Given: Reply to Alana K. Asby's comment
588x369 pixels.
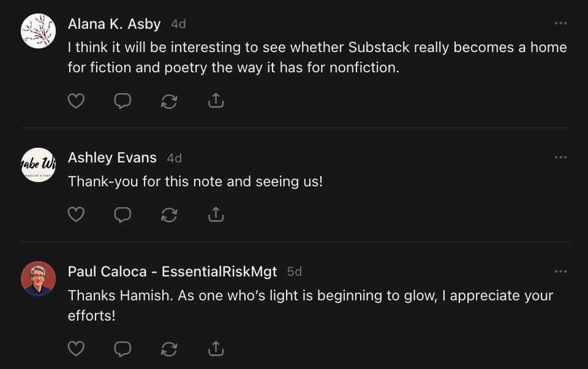Looking at the screenshot, I should tap(123, 101).
